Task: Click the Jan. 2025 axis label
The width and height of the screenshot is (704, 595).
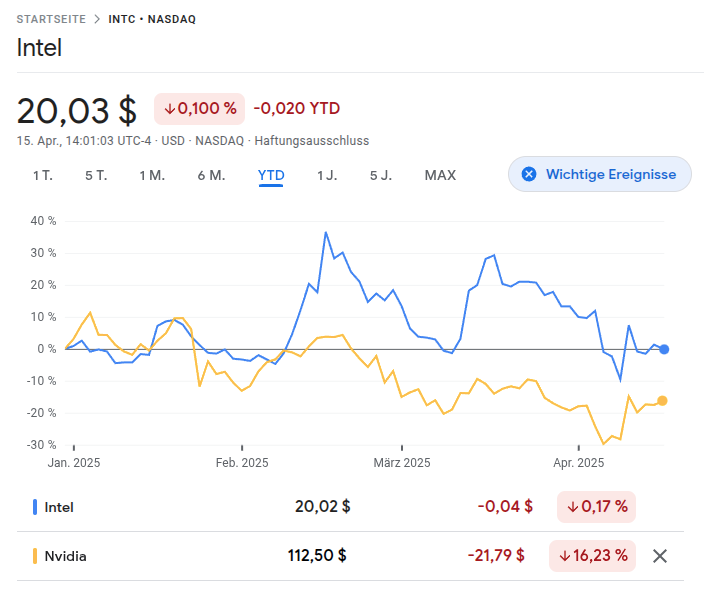Action: pyautogui.click(x=74, y=463)
